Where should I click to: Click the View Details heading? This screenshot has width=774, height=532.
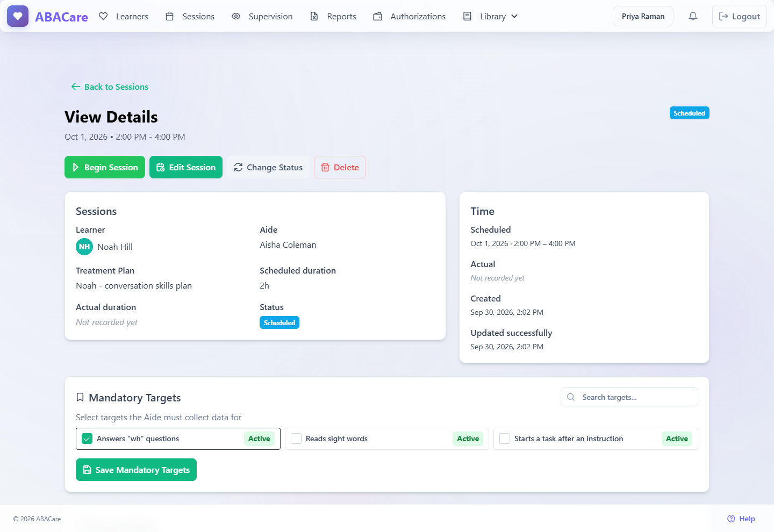[111, 117]
